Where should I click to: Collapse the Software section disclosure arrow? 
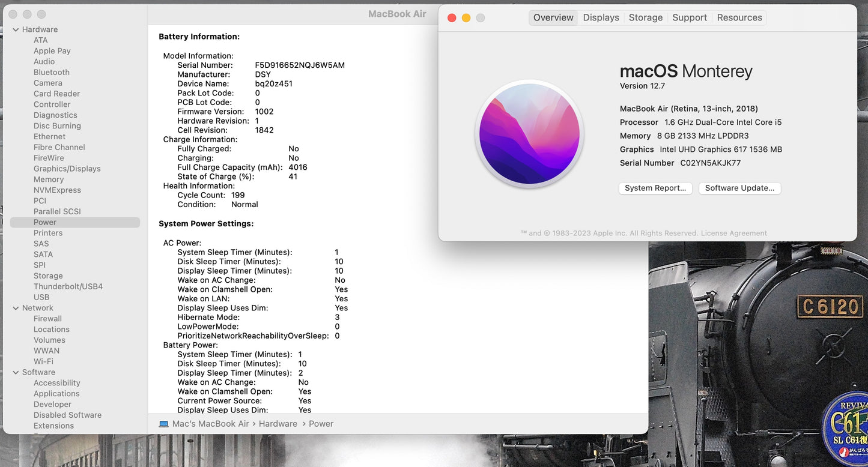coord(16,372)
